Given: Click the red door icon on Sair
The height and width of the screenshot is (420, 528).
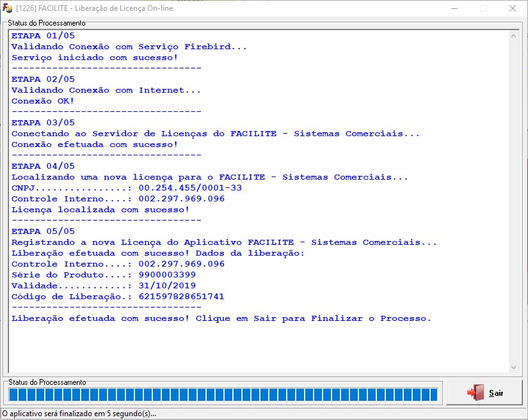Looking at the screenshot, I should pyautogui.click(x=476, y=393).
